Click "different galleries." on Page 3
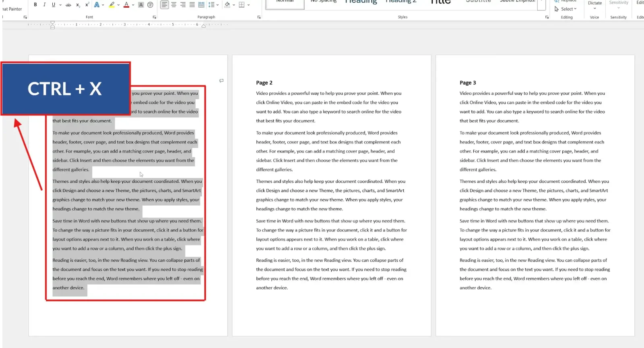The width and height of the screenshot is (644, 348). (x=478, y=169)
